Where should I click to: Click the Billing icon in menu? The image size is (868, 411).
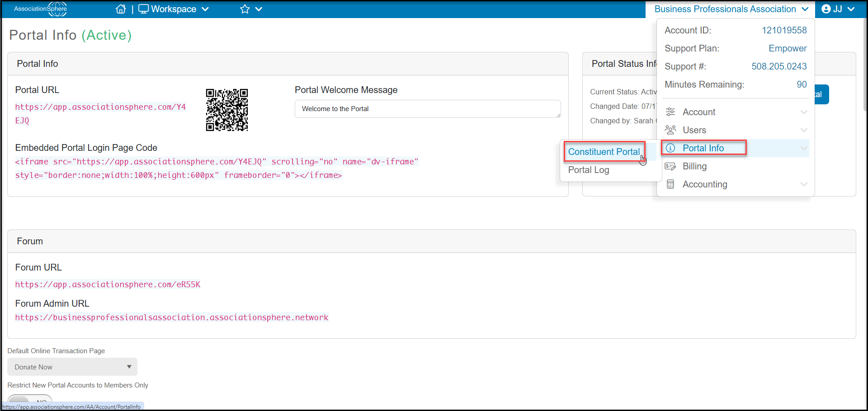(670, 166)
